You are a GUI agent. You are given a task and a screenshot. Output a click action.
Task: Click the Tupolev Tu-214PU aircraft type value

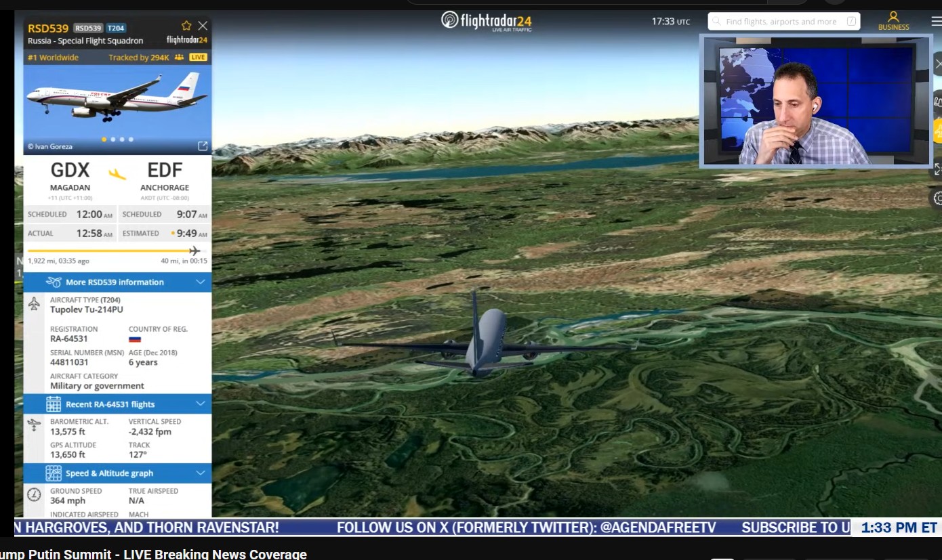(87, 310)
